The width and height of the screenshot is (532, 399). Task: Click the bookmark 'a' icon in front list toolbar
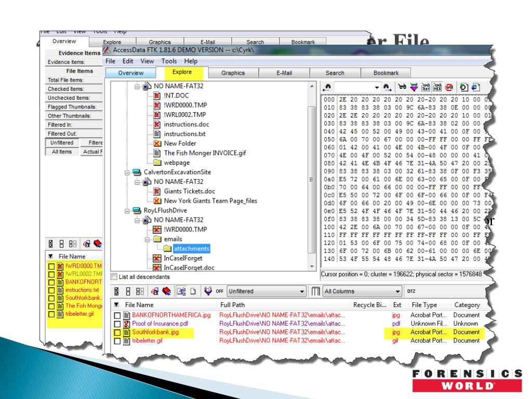coord(155,291)
